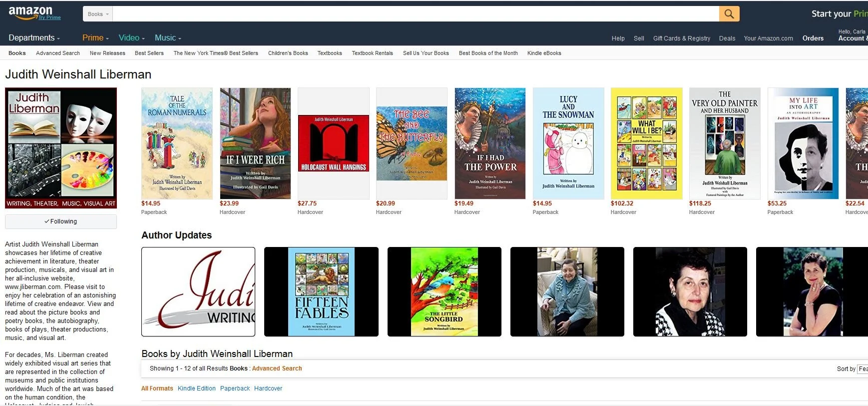Open the Sort by dropdown
The width and height of the screenshot is (868, 406).
(863, 369)
